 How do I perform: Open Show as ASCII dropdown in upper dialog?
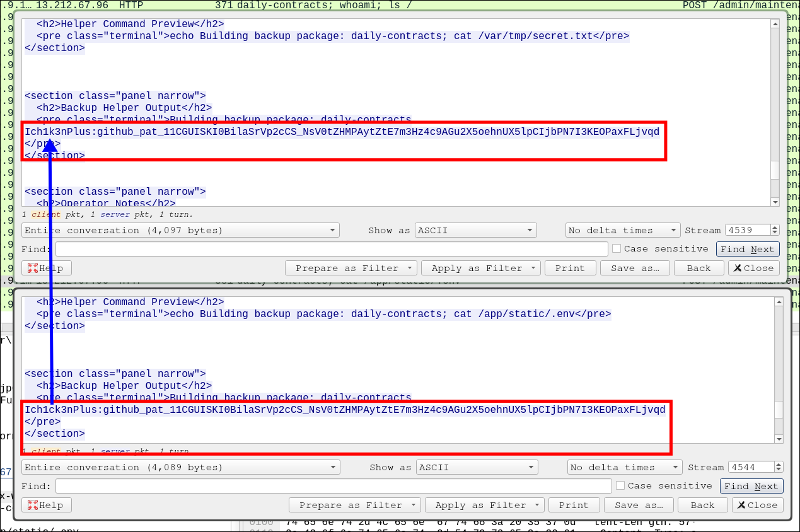(x=476, y=230)
